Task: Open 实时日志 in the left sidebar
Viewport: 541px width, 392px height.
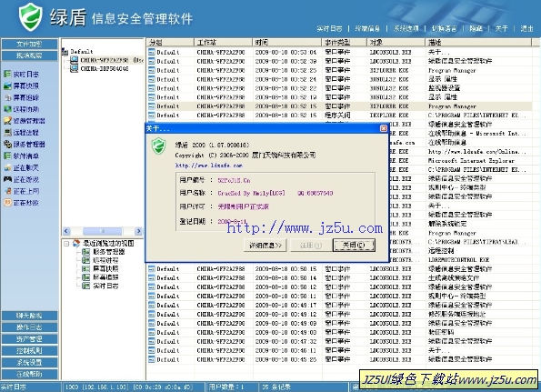Action: 22,74
